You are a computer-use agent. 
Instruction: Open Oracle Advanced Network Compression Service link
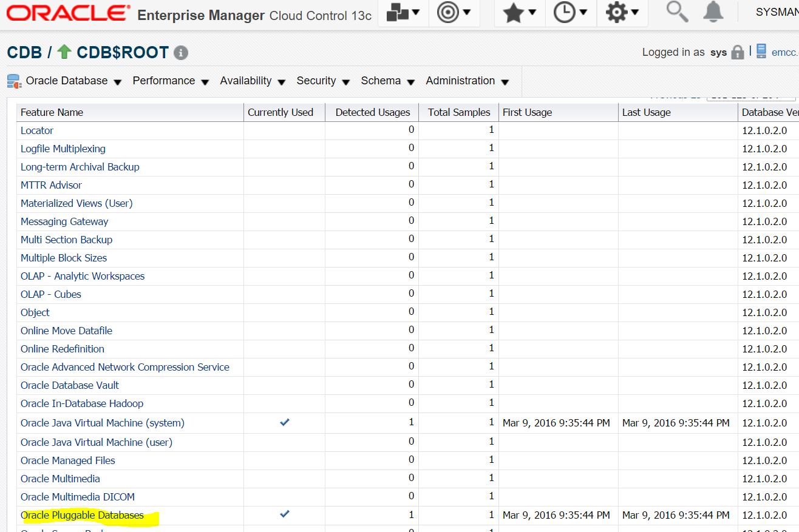point(125,367)
